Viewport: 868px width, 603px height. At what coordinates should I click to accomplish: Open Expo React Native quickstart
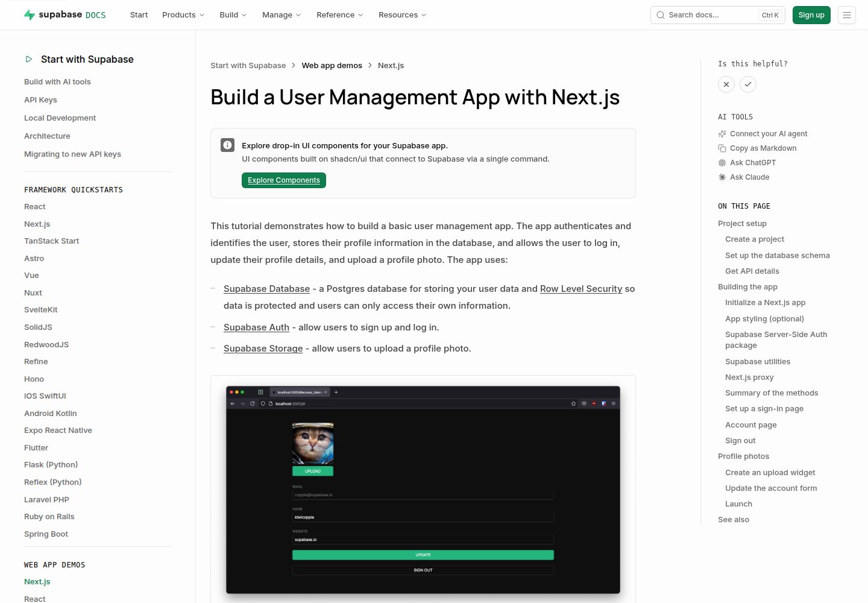tap(58, 431)
